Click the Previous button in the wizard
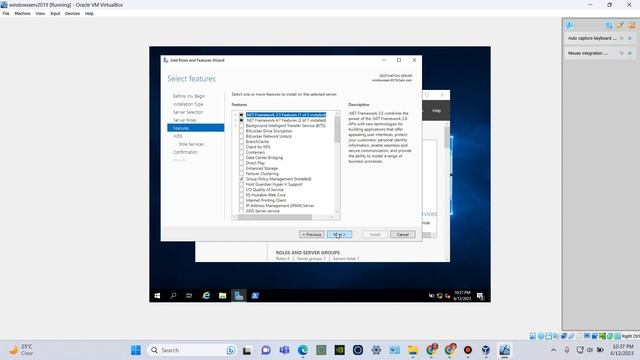The height and width of the screenshot is (360, 640). coord(311,235)
